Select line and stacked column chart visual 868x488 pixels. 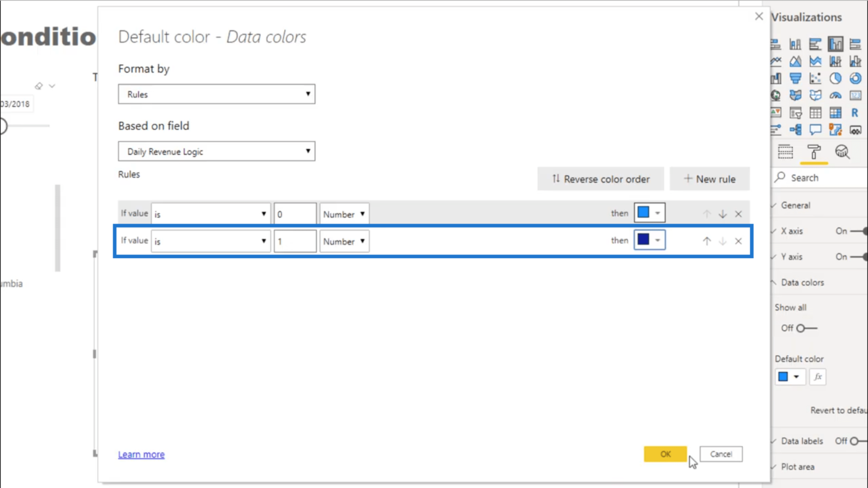(835, 61)
